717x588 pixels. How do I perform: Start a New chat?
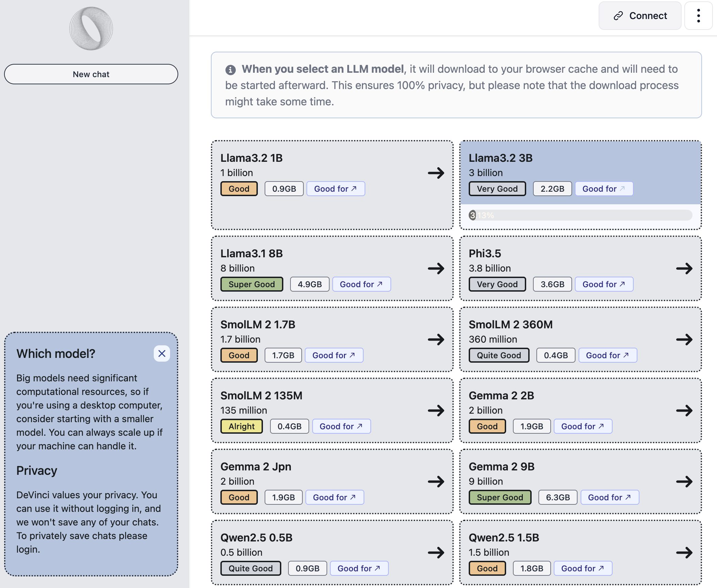pos(91,74)
